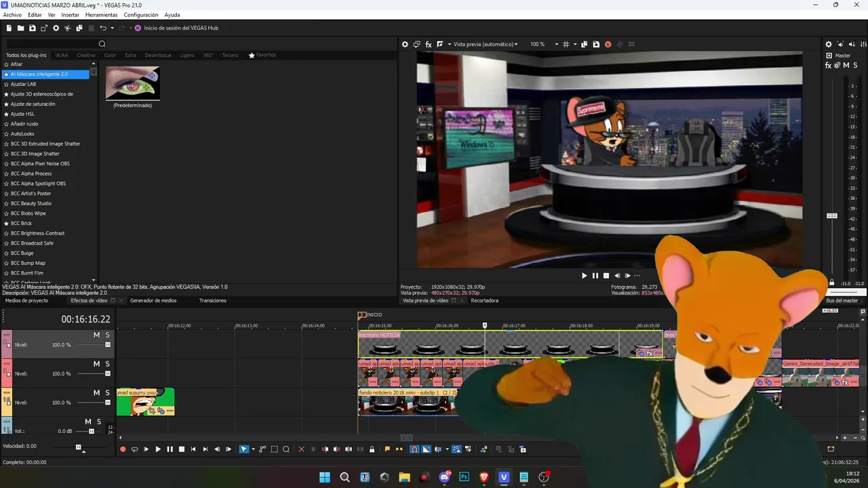Toggle favorite star for Ajuste HSL

6,114
